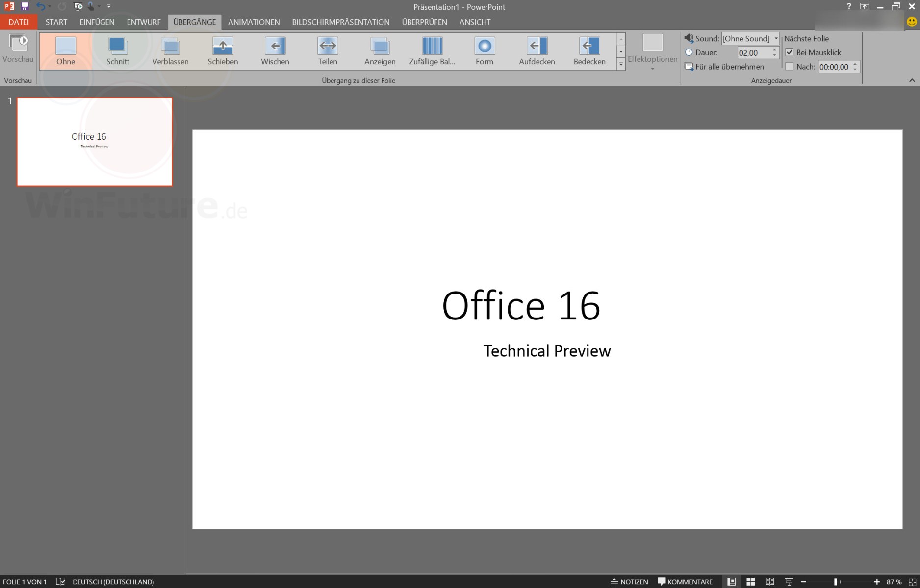Open undo history dropdown arrow
Image resolution: width=920 pixels, height=588 pixels.
(50, 6)
